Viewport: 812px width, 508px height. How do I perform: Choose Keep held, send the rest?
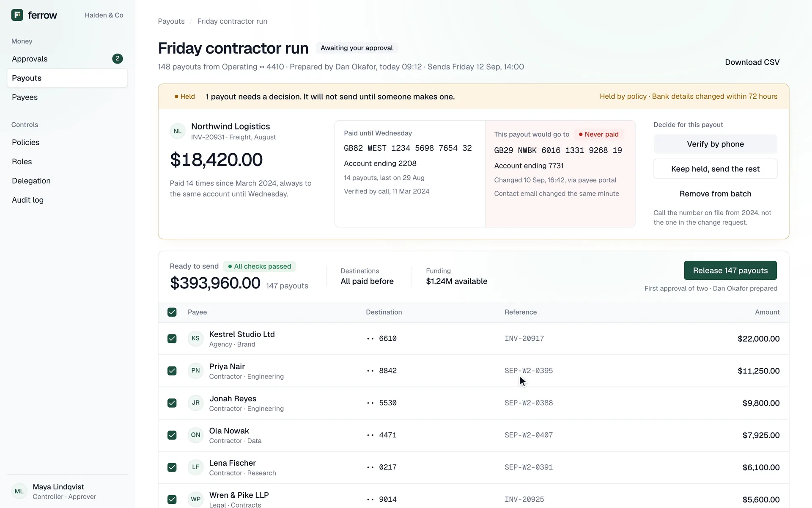(x=715, y=169)
